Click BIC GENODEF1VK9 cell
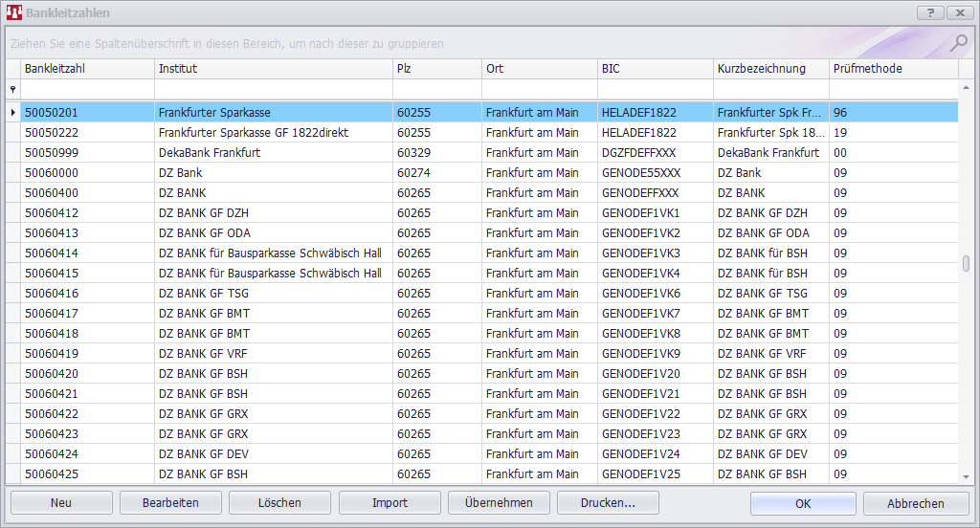 click(656, 354)
